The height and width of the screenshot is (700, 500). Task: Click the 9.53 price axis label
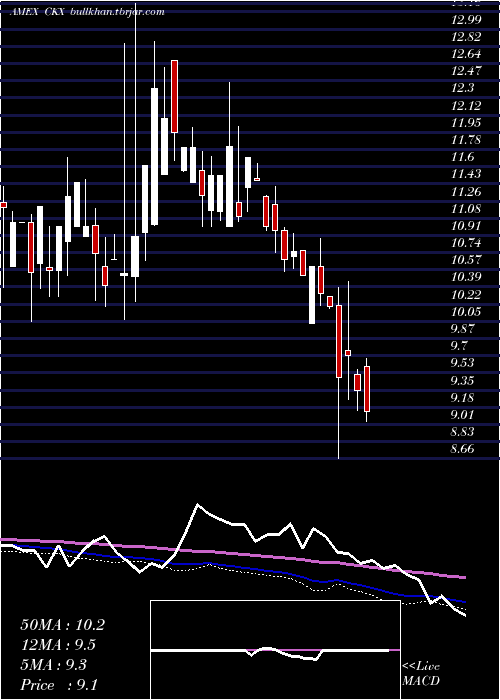462,363
